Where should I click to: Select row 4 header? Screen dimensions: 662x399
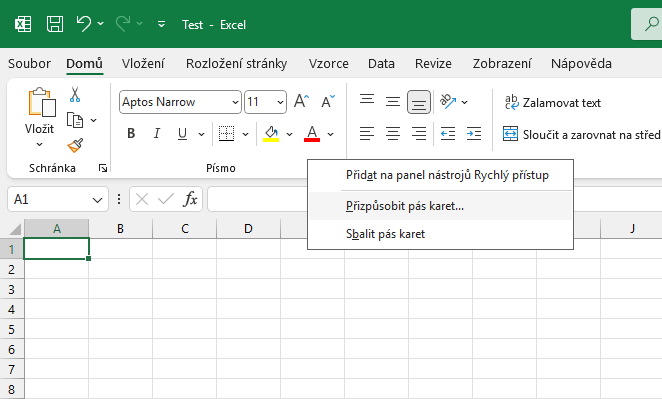point(11,309)
